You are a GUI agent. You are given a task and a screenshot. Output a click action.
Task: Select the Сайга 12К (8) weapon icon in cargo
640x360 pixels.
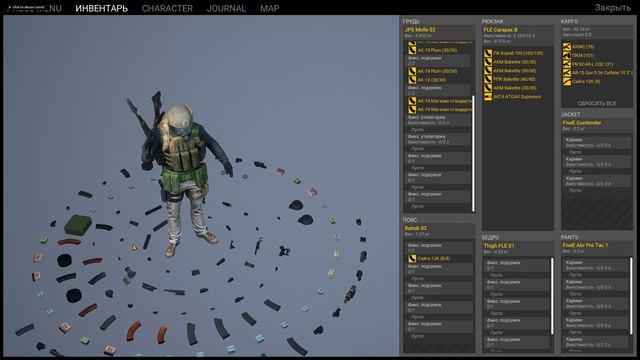click(x=567, y=82)
